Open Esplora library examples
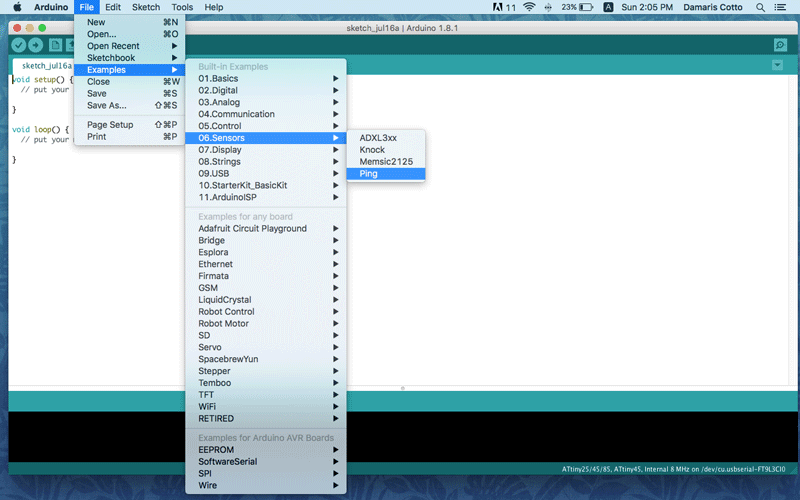Screen dimensions: 800x500 pos(266,252)
